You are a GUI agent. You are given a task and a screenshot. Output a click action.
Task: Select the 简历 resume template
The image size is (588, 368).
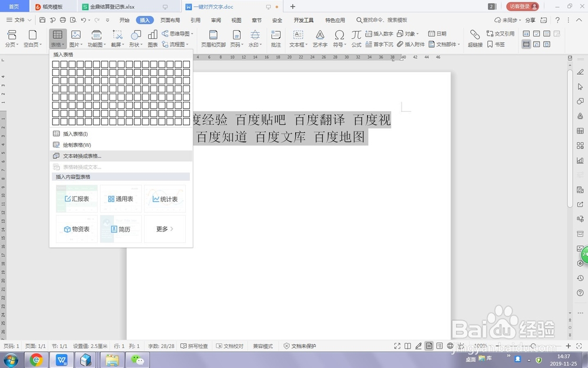121,228
